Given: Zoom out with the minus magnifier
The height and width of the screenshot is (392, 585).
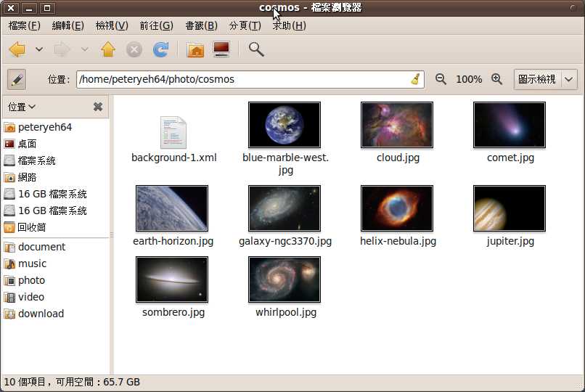Looking at the screenshot, I should tap(441, 79).
